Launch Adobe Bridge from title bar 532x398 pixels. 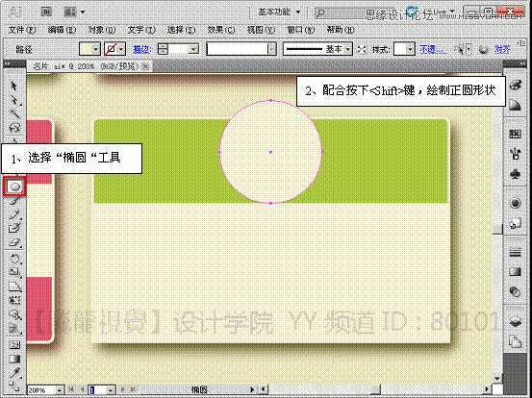(46, 12)
